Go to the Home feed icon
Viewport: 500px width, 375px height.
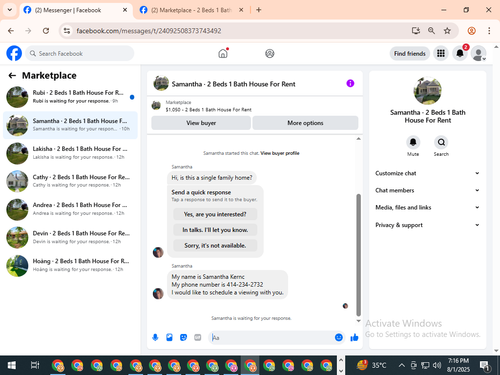click(223, 53)
